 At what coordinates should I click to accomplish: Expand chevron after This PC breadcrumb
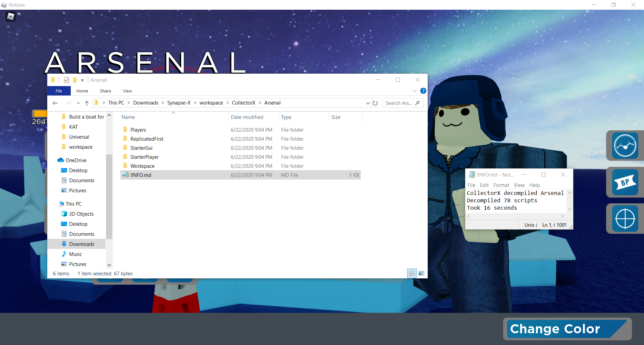(128, 103)
